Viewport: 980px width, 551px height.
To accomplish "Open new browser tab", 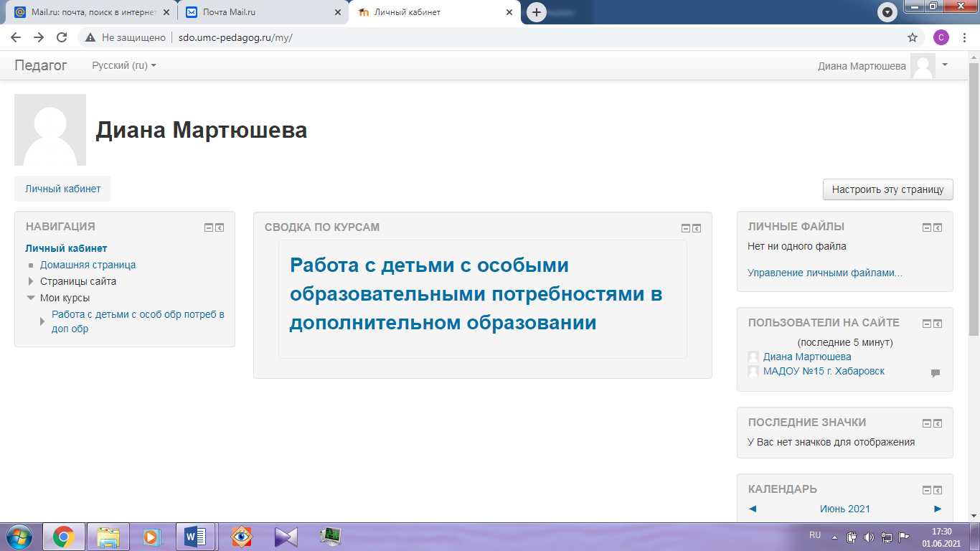I will click(x=536, y=12).
